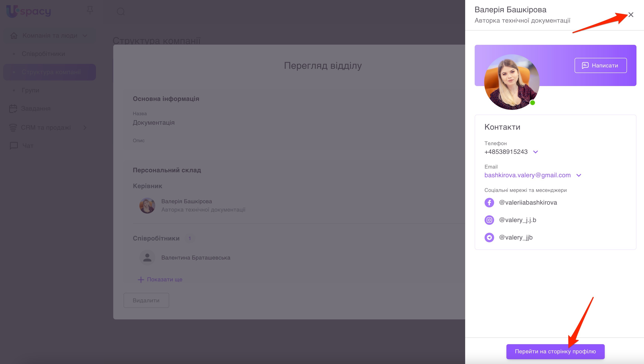Viewport: 644px width, 364px height.
Task: Open Чат from the sidebar
Action: point(28,146)
